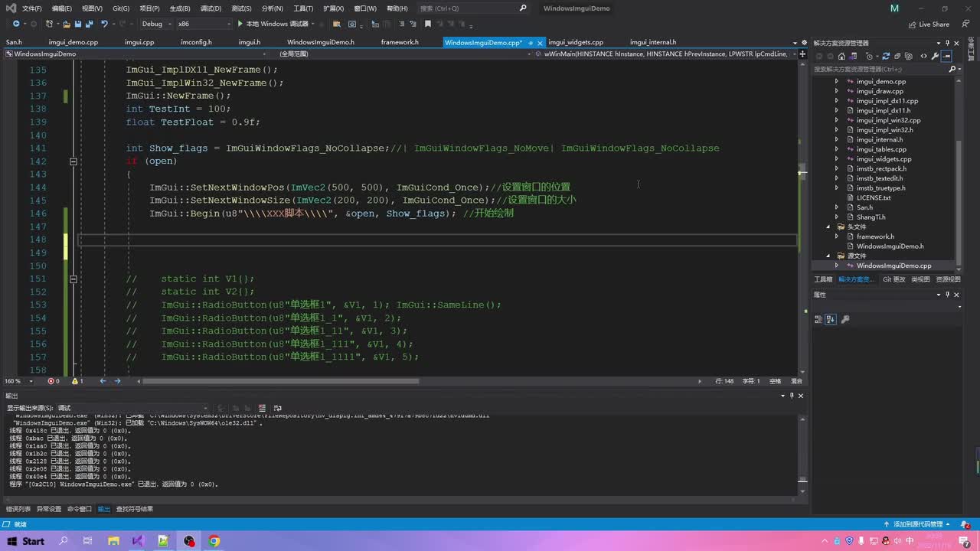This screenshot has height=551, width=980.
Task: Click the editor horizontal scrollbar
Action: coord(280,381)
